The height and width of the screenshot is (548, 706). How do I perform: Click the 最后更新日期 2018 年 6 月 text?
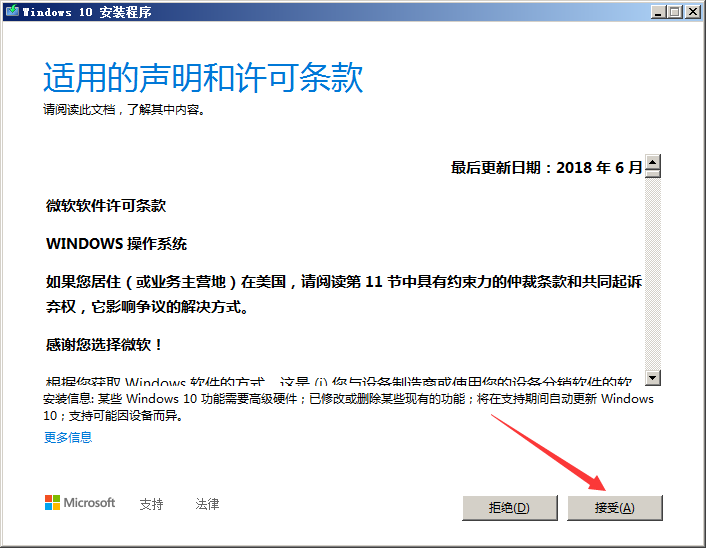(547, 168)
